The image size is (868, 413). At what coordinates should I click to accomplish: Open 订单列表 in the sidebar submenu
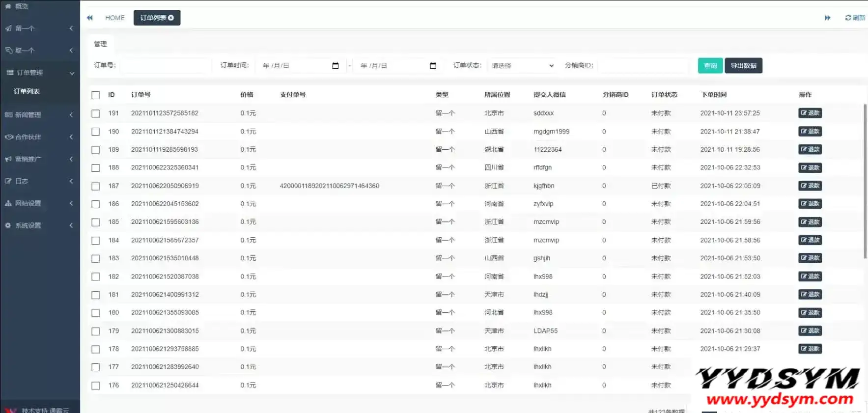27,91
